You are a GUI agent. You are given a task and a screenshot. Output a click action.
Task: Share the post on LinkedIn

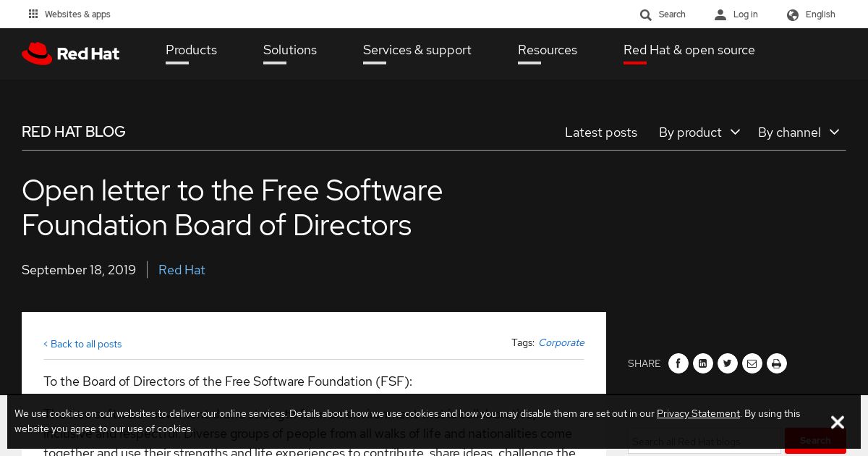[703, 363]
